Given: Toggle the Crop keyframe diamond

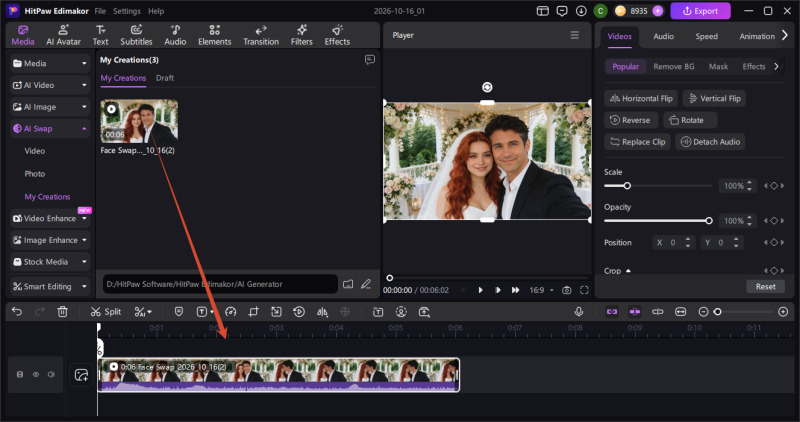Looking at the screenshot, I should tap(774, 270).
